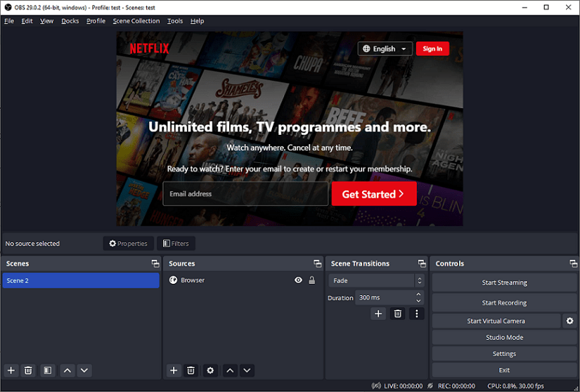This screenshot has height=392, width=580.
Task: Open source Filters button
Action: coord(176,244)
